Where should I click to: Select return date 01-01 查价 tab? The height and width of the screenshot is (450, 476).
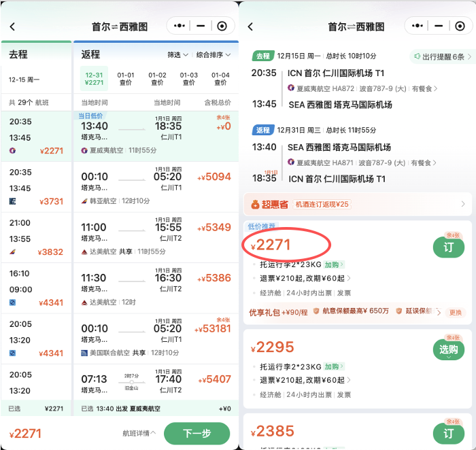(x=126, y=79)
